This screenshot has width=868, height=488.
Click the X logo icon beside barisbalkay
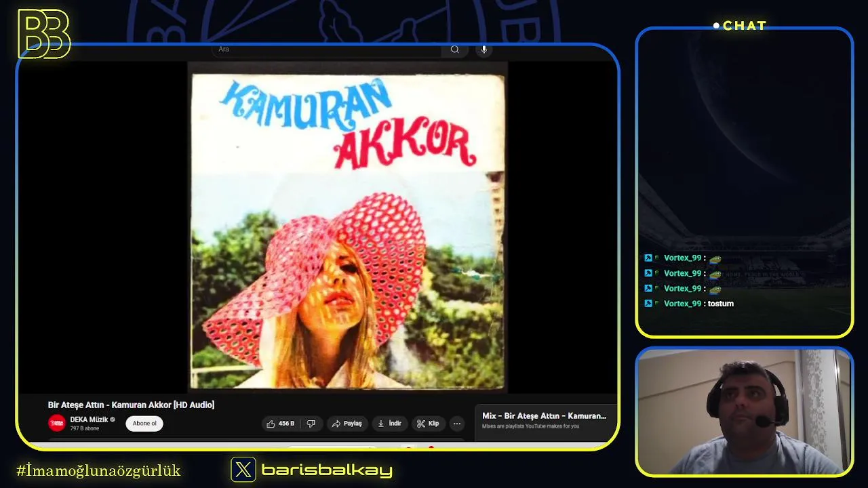point(243,470)
